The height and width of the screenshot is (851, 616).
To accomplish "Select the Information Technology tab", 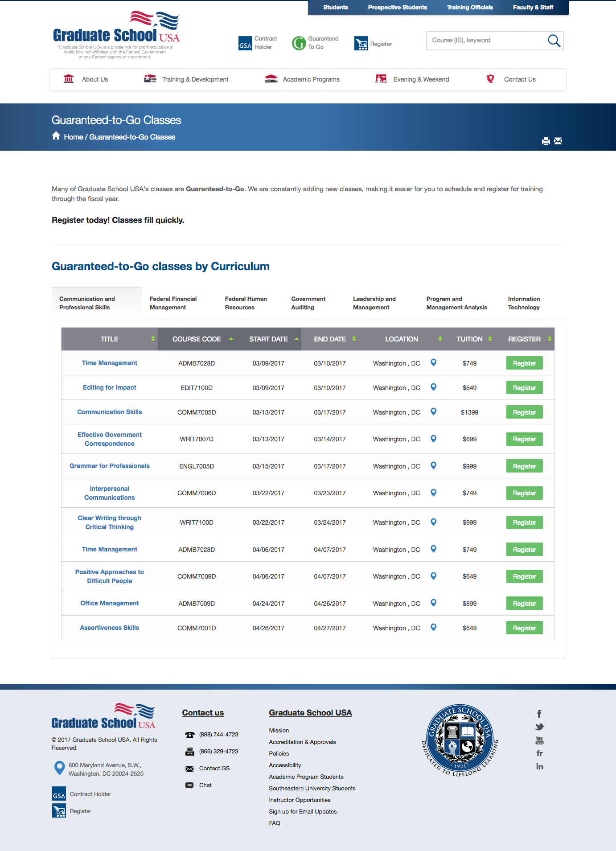I will 524,303.
